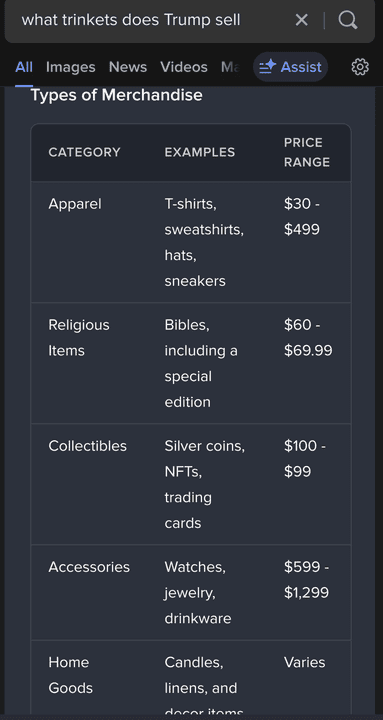Click the CATEGORY column header
This screenshot has height=720, width=383.
(84, 152)
